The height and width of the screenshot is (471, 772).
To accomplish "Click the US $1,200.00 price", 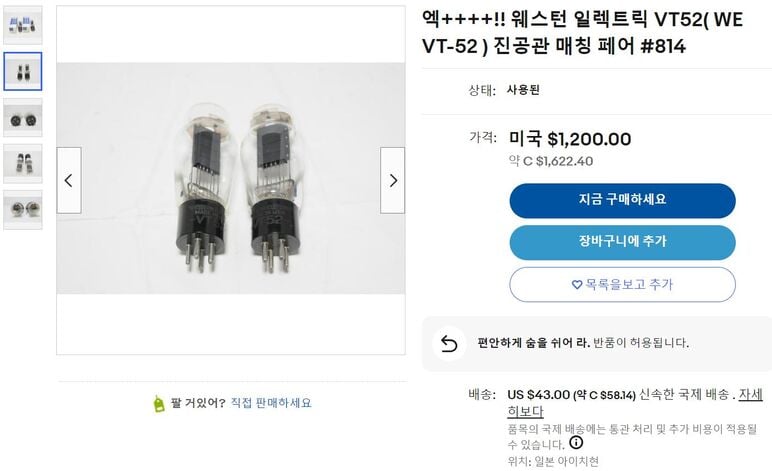I will pyautogui.click(x=570, y=139).
